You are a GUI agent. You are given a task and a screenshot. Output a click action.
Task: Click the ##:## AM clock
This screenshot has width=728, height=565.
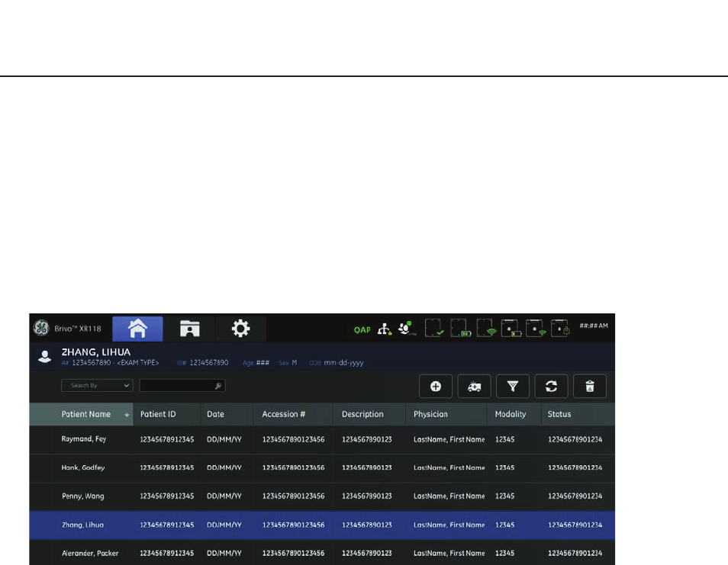tap(594, 326)
